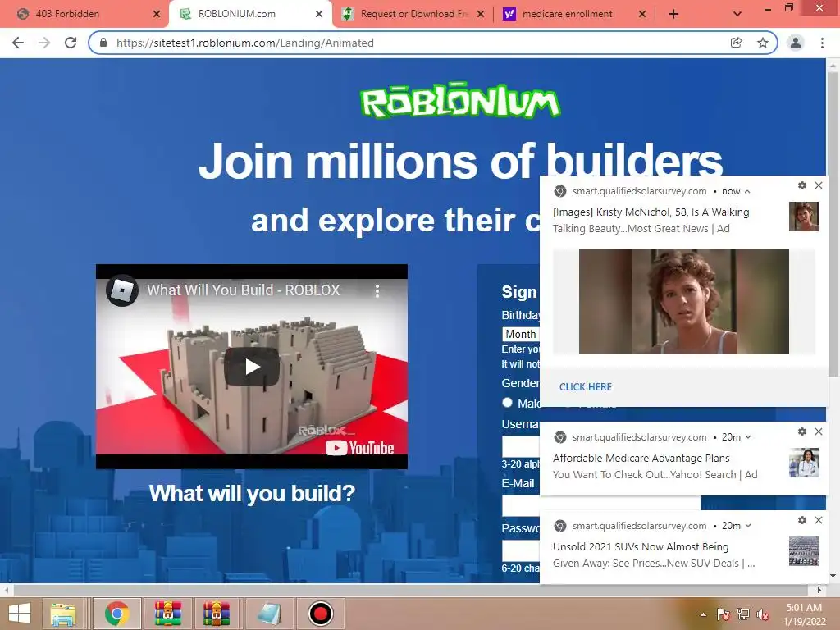Screen dimensions: 840x630
Task: Open settings gear of Kristy McNichol notification
Action: point(802,185)
